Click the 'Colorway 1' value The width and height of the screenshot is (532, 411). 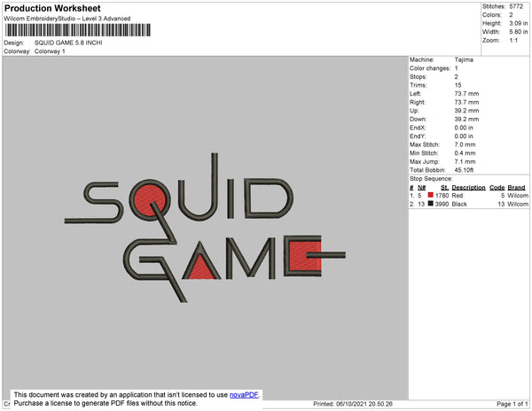click(50, 51)
